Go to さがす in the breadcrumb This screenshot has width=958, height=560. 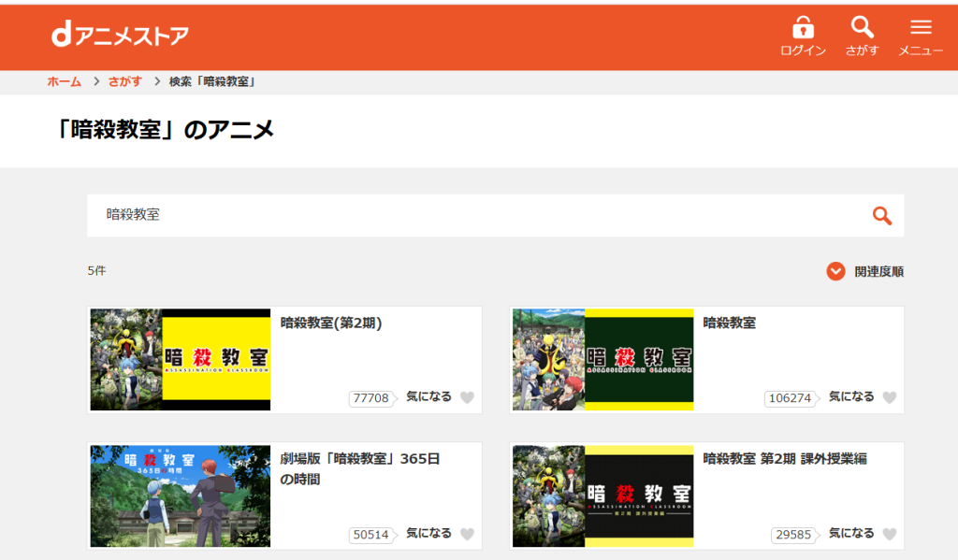click(125, 82)
